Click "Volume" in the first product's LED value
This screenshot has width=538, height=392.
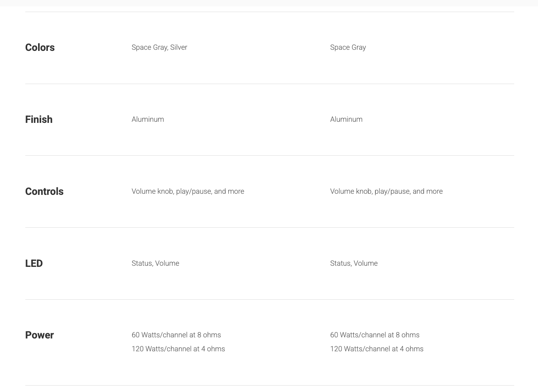(167, 263)
